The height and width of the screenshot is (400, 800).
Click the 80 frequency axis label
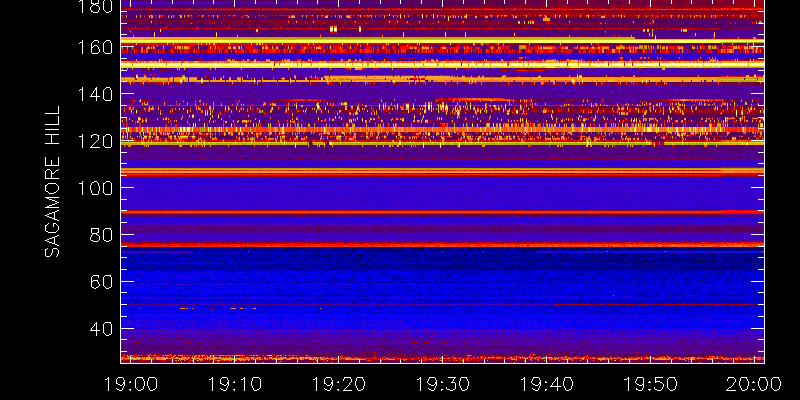102,235
